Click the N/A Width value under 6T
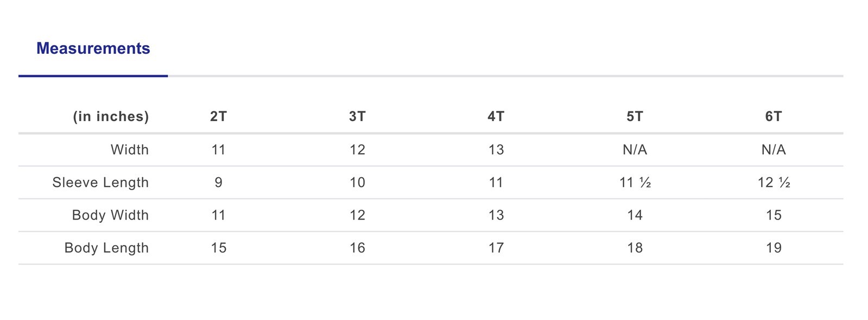The width and height of the screenshot is (868, 320). coord(774,150)
